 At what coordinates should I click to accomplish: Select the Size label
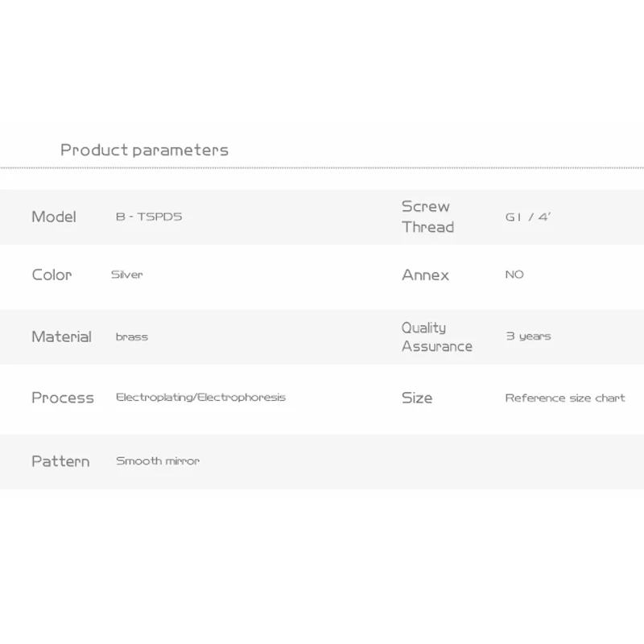pos(417,398)
